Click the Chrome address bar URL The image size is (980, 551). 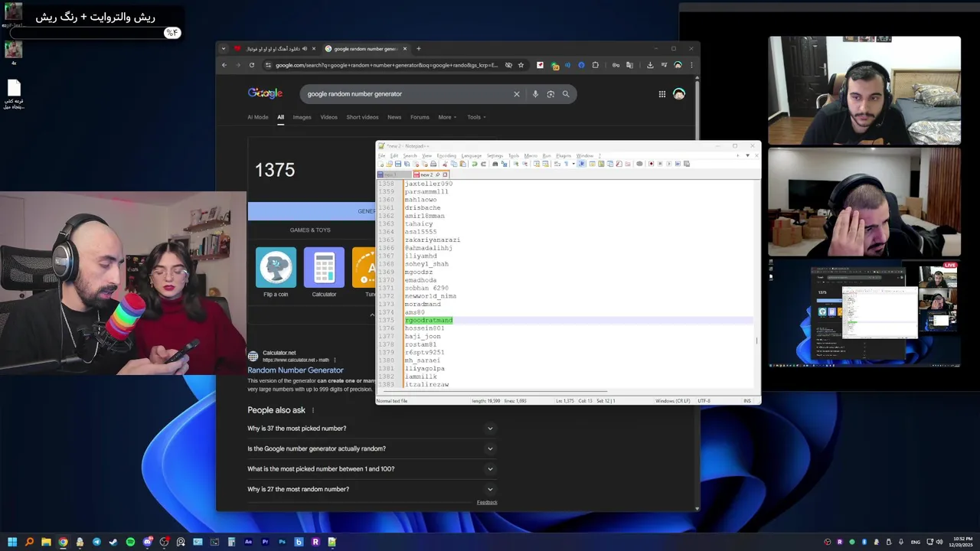pyautogui.click(x=387, y=65)
